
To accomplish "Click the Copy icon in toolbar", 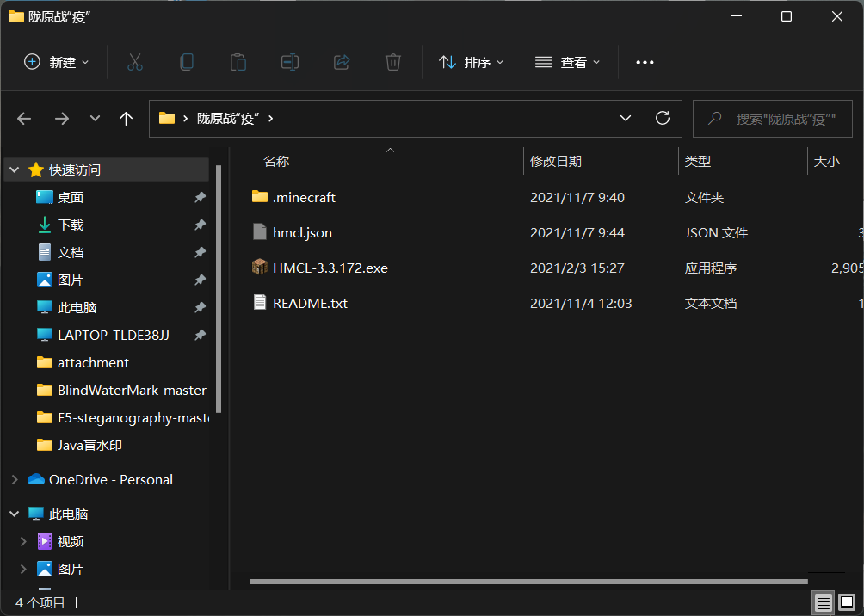I will pyautogui.click(x=187, y=62).
